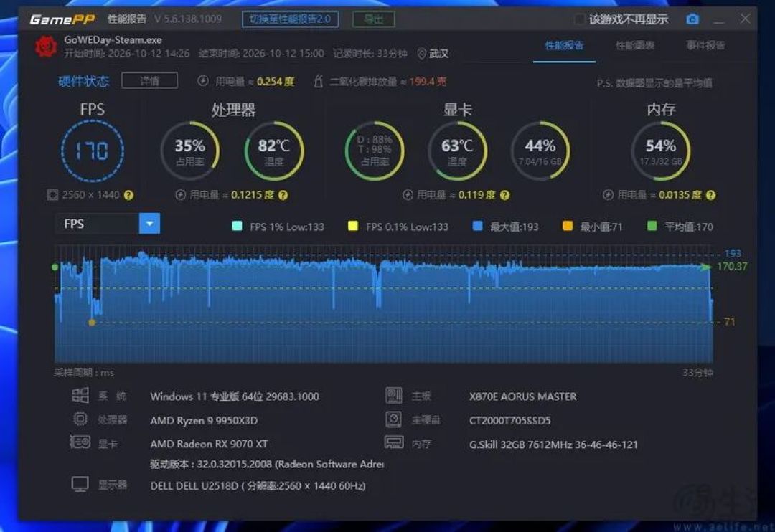Tick the 该游戏不再显示 checkbox
The width and height of the screenshot is (775, 532).
pyautogui.click(x=579, y=19)
